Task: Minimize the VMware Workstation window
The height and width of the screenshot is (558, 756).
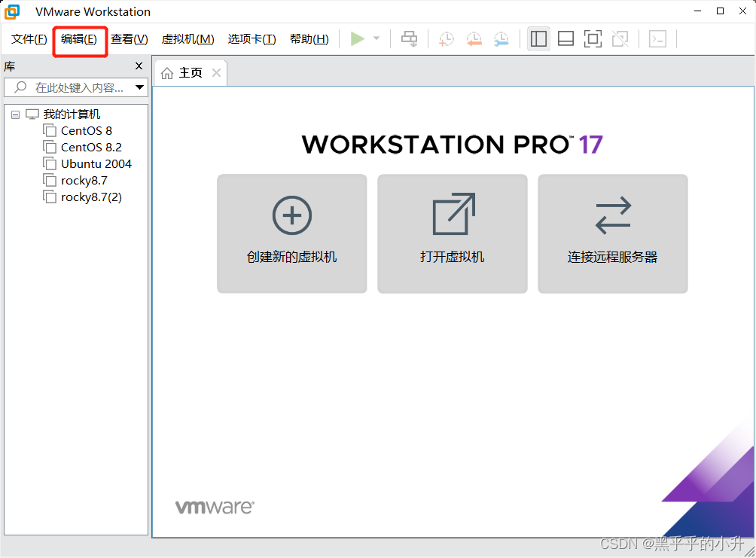Action: coord(697,11)
